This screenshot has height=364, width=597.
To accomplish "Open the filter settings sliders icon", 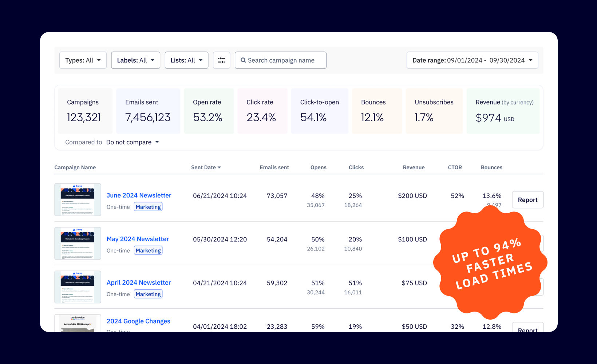I will (221, 60).
